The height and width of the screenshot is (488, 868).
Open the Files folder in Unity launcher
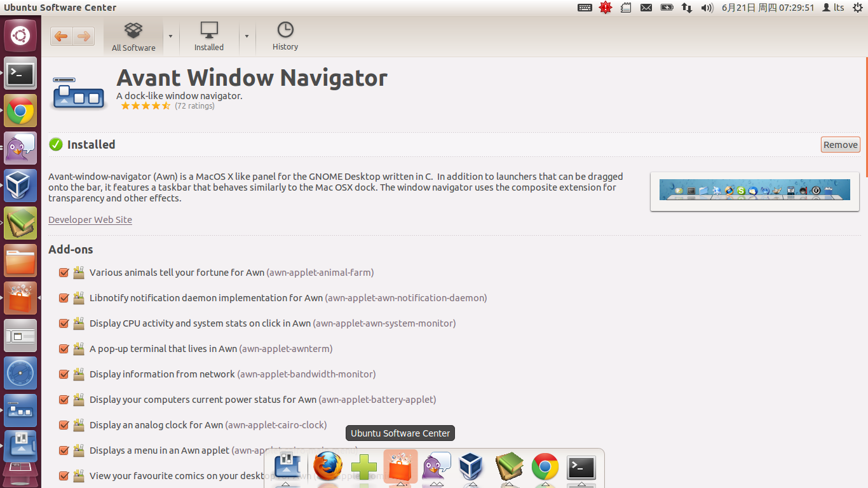[20, 261]
